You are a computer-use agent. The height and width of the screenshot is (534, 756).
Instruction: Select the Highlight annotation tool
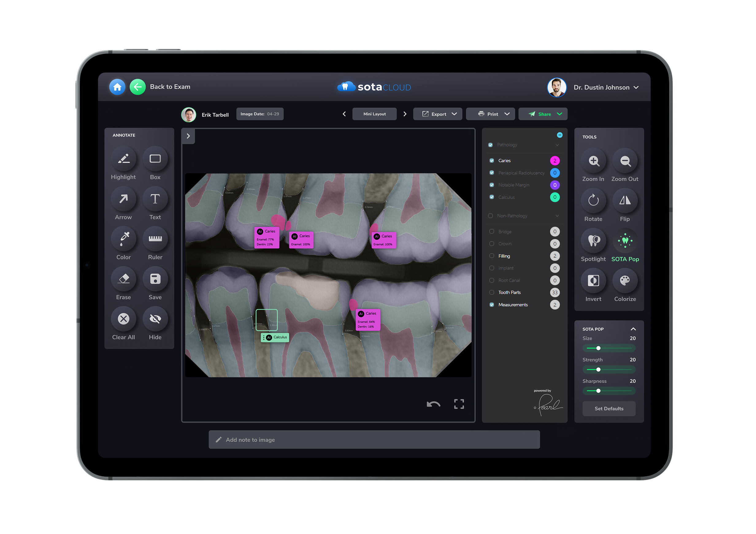coord(124,159)
